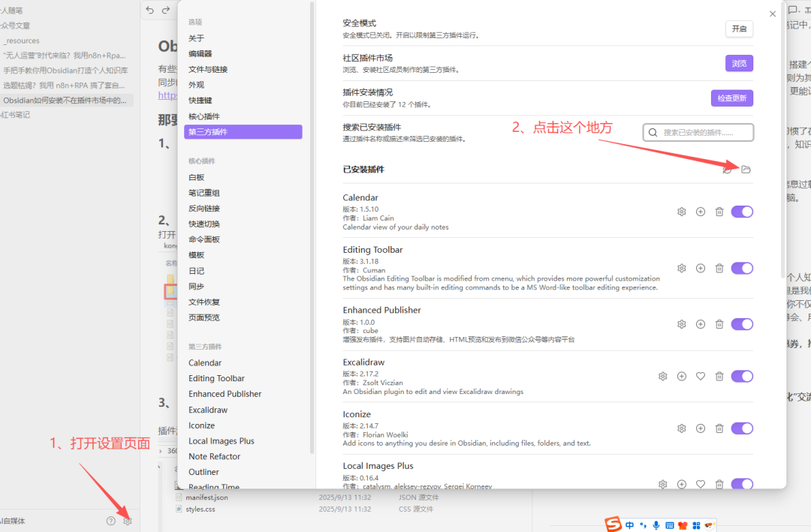This screenshot has width=811, height=532.
Task: Uninstall Excalidraw trash icon
Action: pos(719,377)
